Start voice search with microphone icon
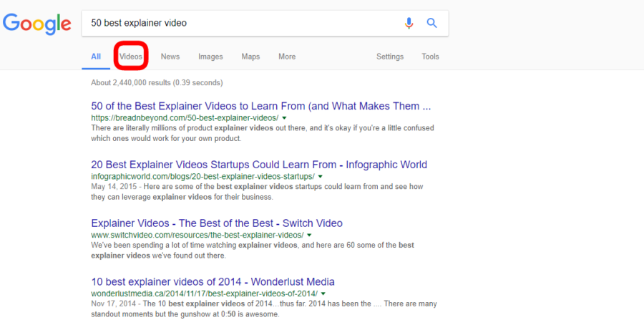Screen dimensions: 644x330 (x=409, y=23)
